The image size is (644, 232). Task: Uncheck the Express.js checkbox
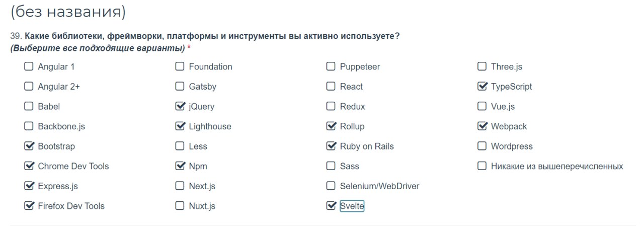tap(29, 186)
